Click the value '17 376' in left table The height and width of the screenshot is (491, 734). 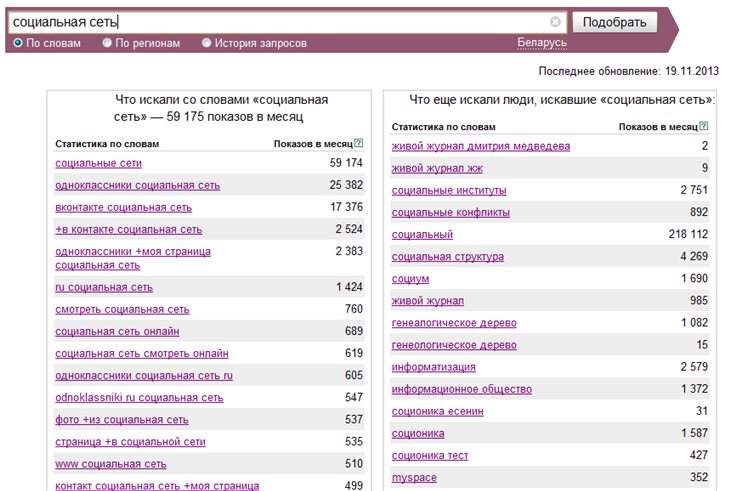346,207
